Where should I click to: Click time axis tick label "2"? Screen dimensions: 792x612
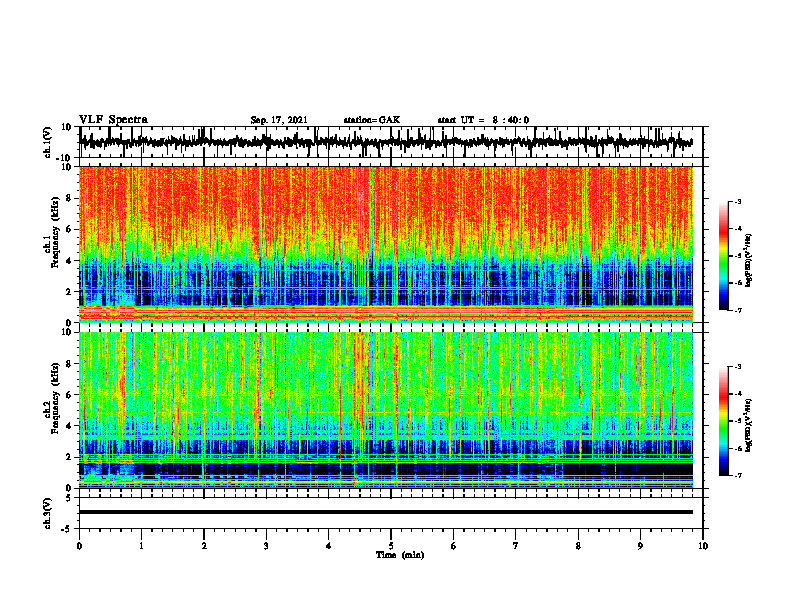204,546
